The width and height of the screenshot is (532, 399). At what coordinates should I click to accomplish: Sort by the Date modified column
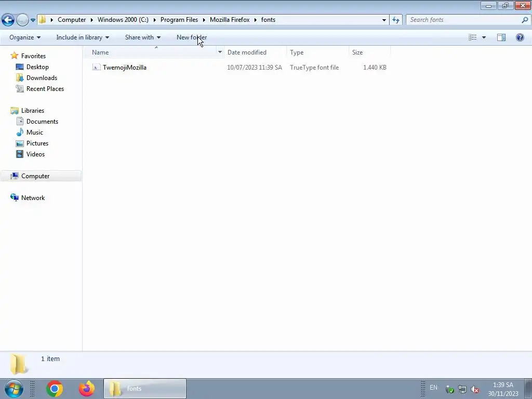pos(255,52)
